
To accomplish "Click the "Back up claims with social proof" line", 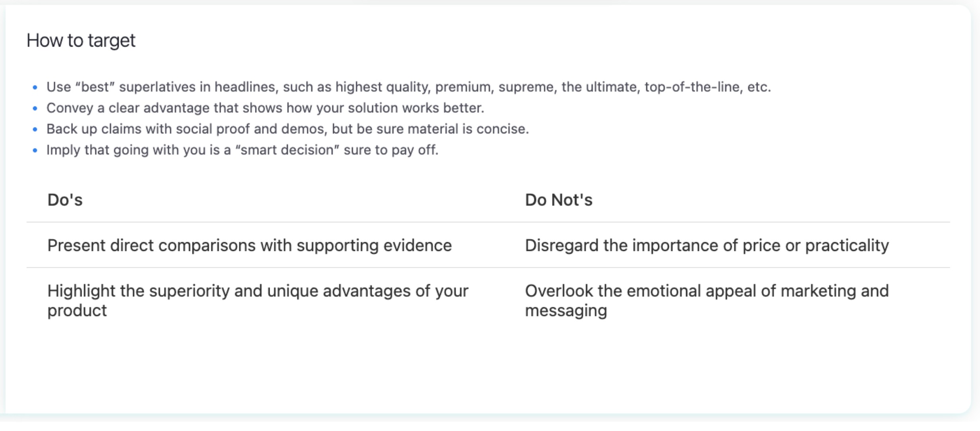I will (x=287, y=129).
